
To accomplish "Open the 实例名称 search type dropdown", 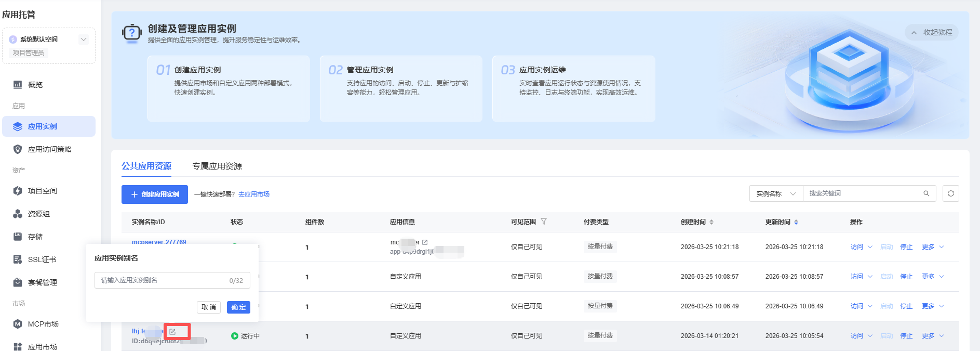I will [776, 193].
